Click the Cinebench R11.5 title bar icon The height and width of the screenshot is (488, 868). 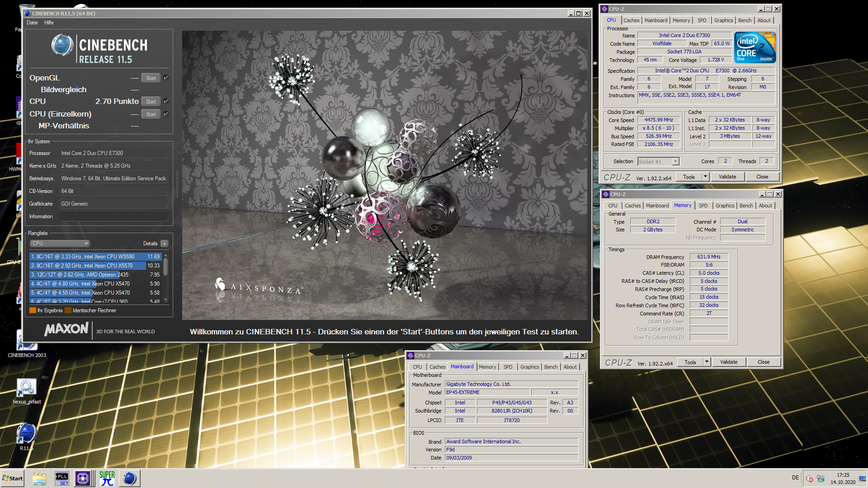[x=28, y=14]
